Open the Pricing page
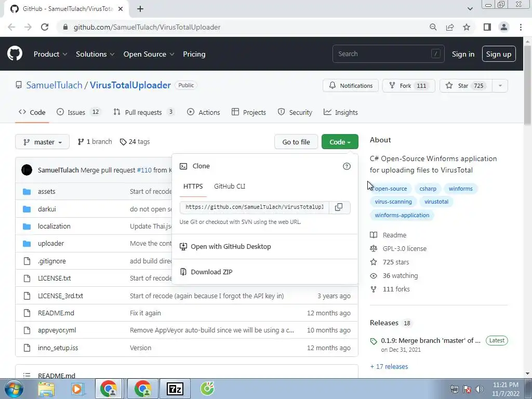 pos(194,54)
